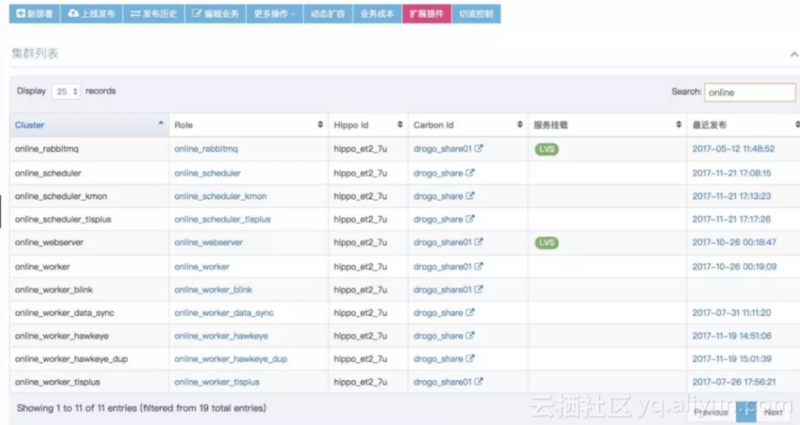This screenshot has width=800, height=425.
Task: Open online_worker_hawkeye_dup role link
Action: (x=231, y=359)
